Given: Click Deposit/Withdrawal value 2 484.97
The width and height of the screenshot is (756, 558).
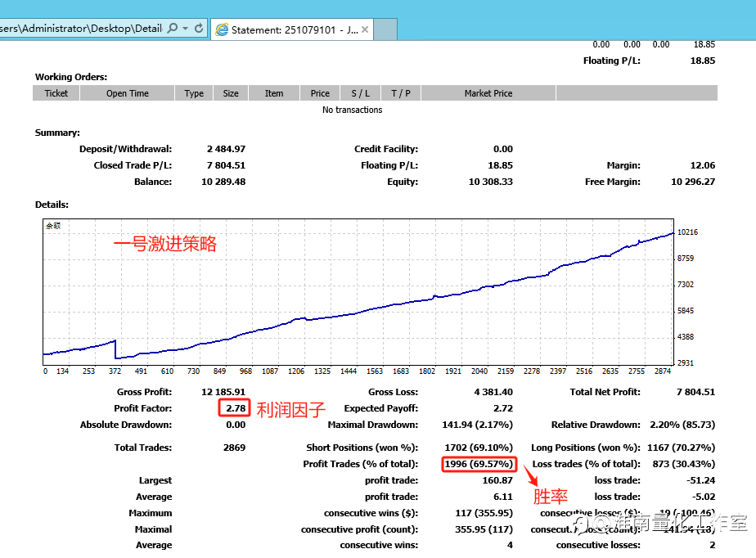Looking at the screenshot, I should click(x=226, y=149).
